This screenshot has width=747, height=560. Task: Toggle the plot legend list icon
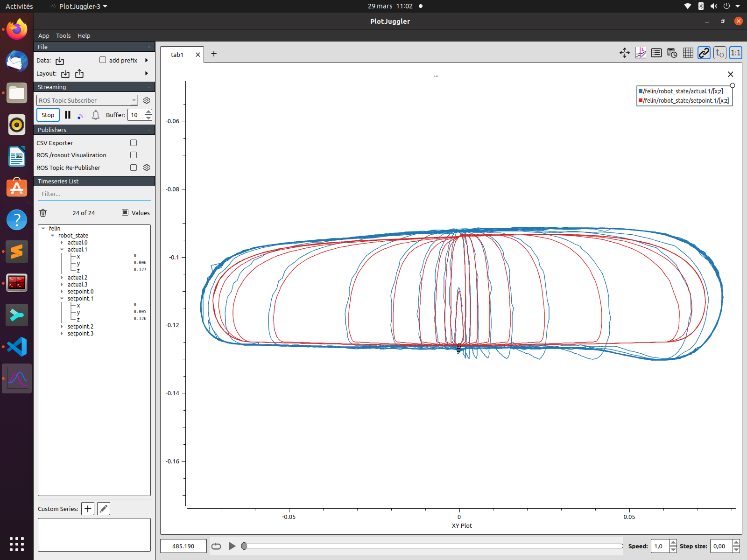656,53
